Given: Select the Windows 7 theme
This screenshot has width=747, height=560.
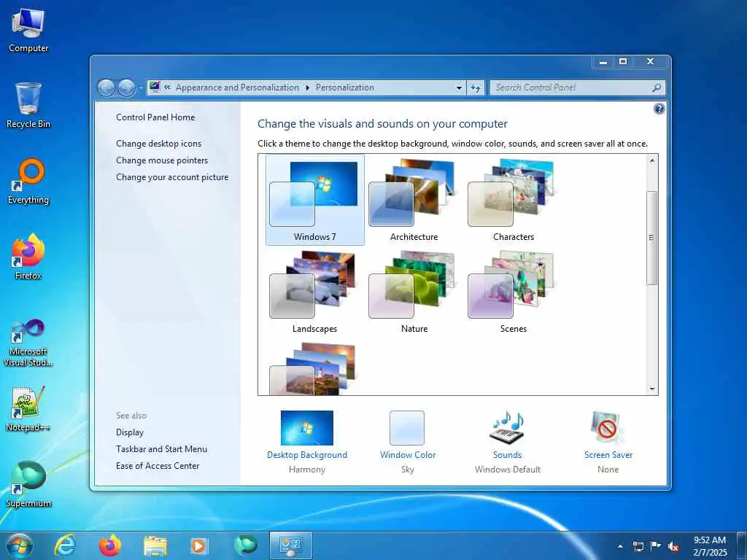Looking at the screenshot, I should coord(315,200).
